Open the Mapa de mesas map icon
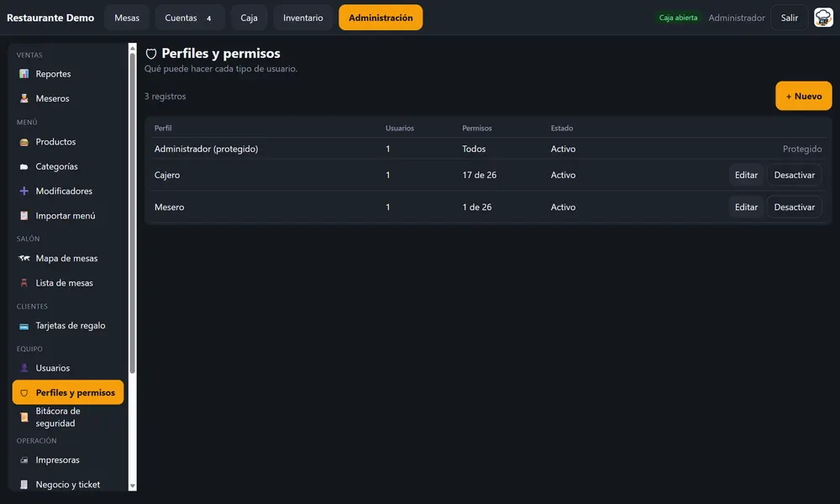 click(24, 258)
